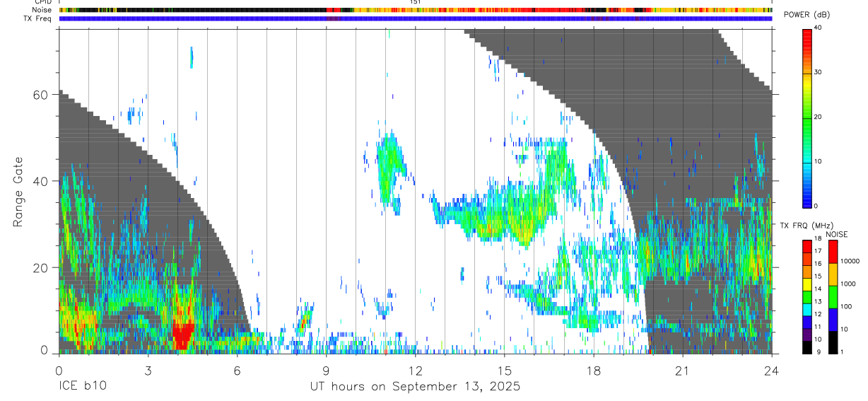Image resolution: width=868 pixels, height=401 pixels.
Task: Click the '15' hour tick on the x-axis
Action: pyautogui.click(x=505, y=370)
